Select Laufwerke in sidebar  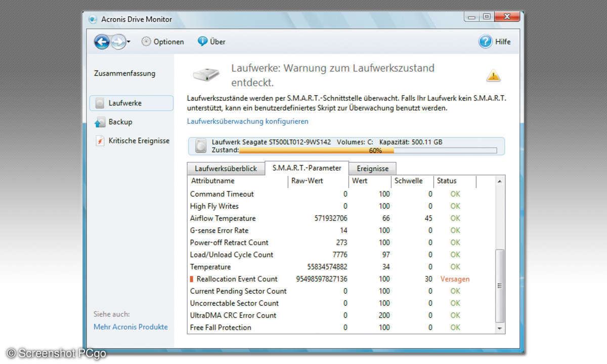pyautogui.click(x=132, y=103)
